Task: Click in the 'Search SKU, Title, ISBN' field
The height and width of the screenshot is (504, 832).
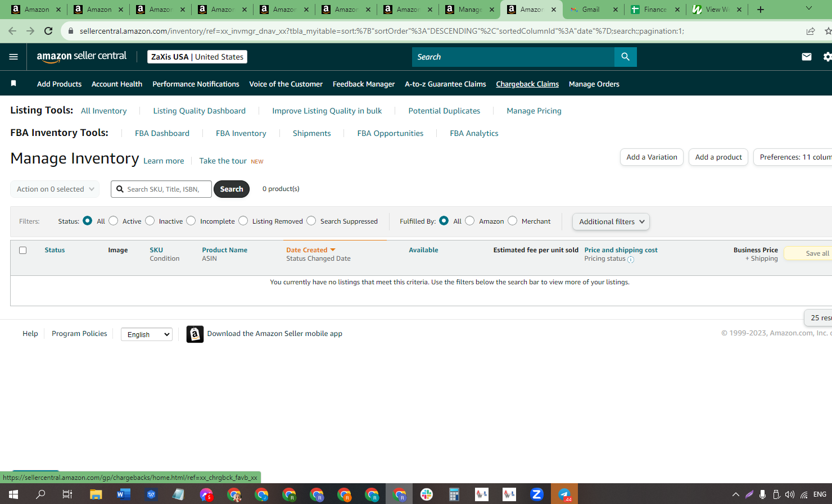Action: tap(161, 189)
